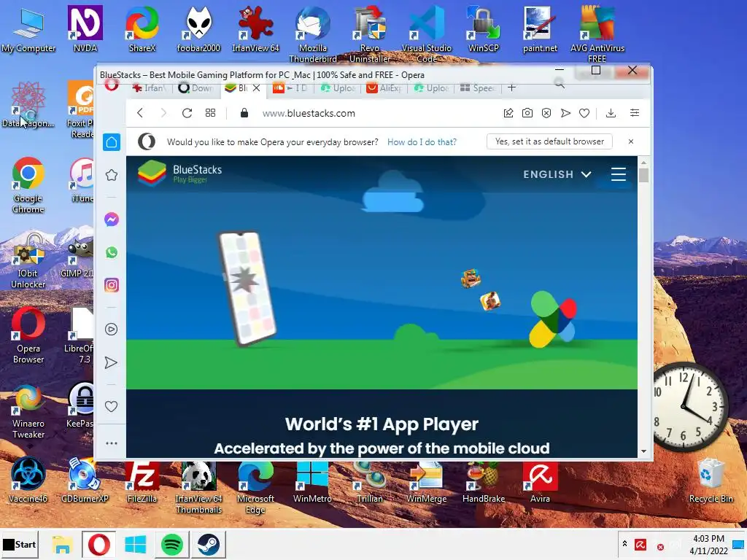
Task: Reload the BlueStacks page
Action: [187, 113]
